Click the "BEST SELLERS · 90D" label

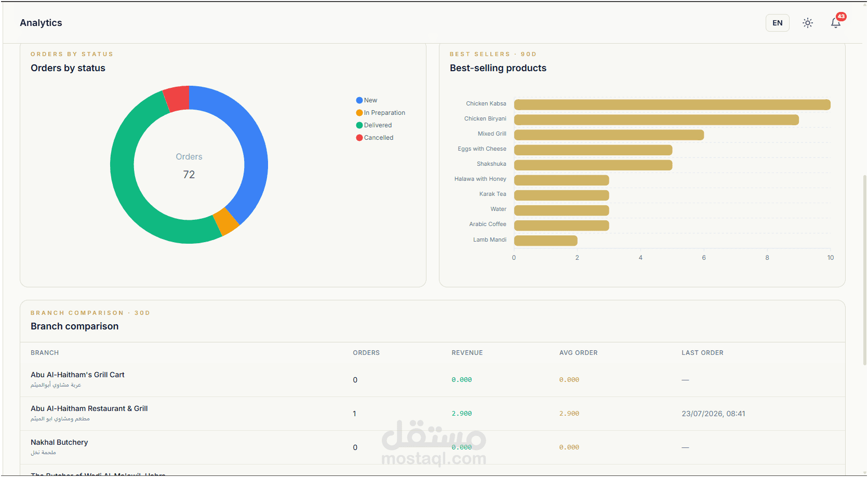[x=493, y=54]
